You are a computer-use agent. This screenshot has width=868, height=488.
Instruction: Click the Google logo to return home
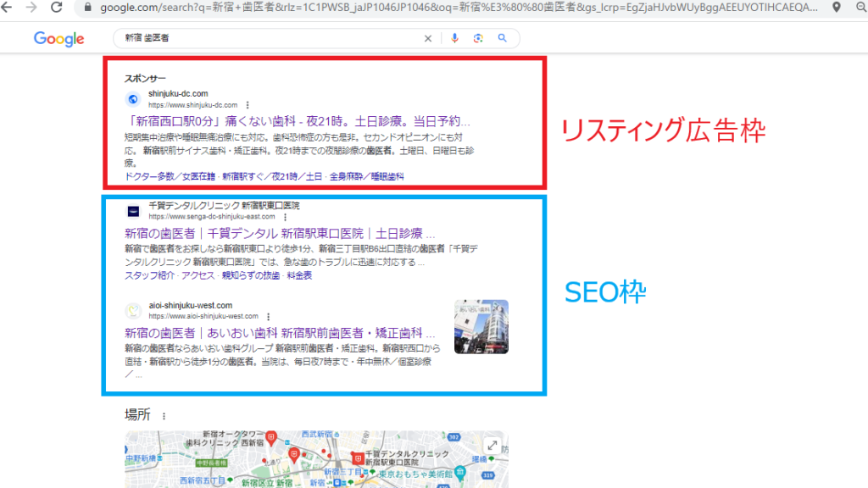(58, 38)
